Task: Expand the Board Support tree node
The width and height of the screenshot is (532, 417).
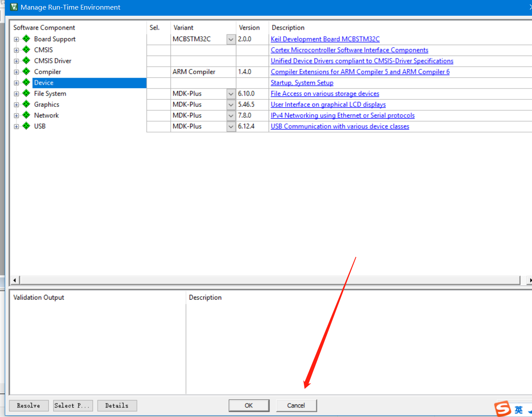Action: tap(17, 39)
